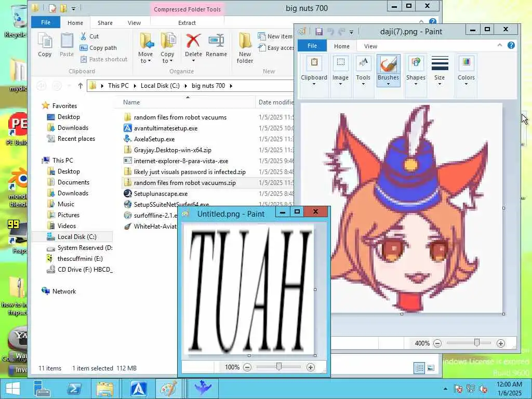
Task: Select random files from robot vacuums.zip
Action: point(185,182)
